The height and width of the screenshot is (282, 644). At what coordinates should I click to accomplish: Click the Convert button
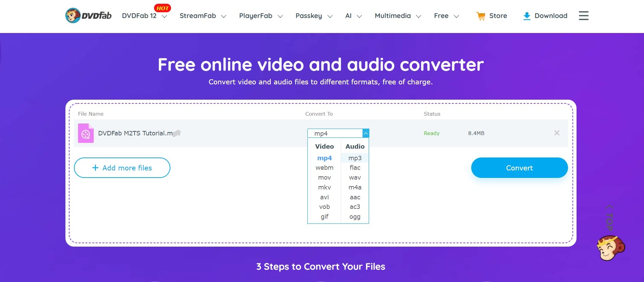point(519,168)
